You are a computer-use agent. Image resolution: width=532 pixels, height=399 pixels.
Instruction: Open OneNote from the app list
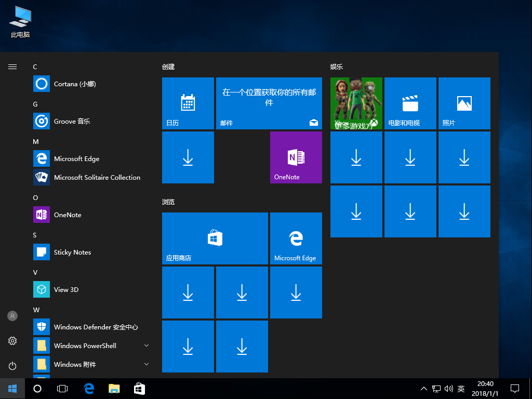[x=91, y=215]
